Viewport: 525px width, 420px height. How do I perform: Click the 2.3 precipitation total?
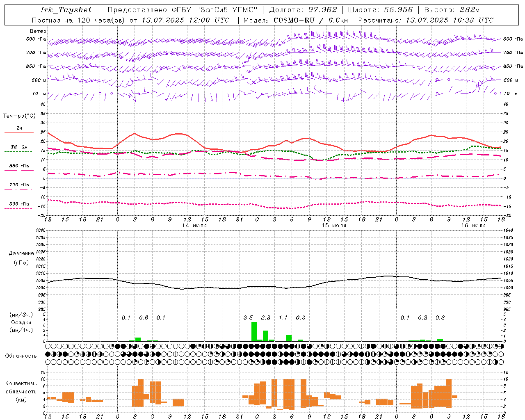point(266,318)
